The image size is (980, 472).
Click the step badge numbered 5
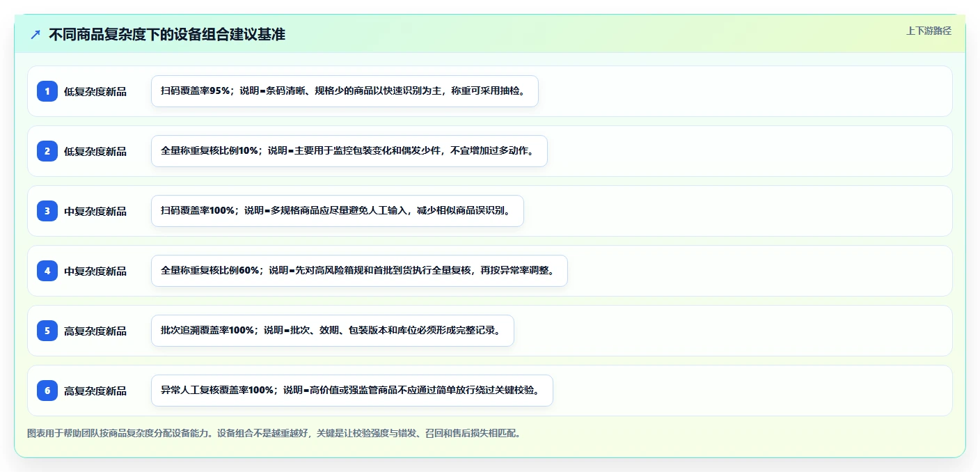pos(47,331)
